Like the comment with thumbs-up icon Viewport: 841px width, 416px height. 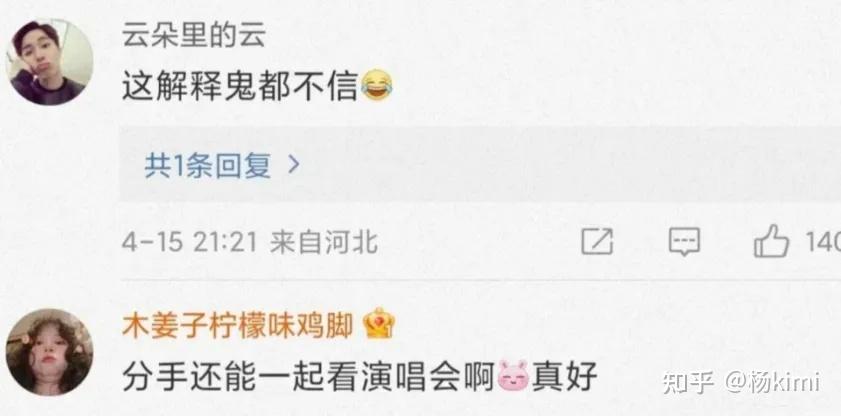coord(772,241)
